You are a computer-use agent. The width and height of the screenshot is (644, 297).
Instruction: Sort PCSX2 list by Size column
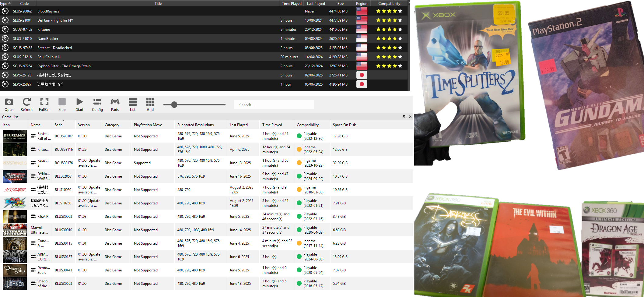(x=341, y=3)
